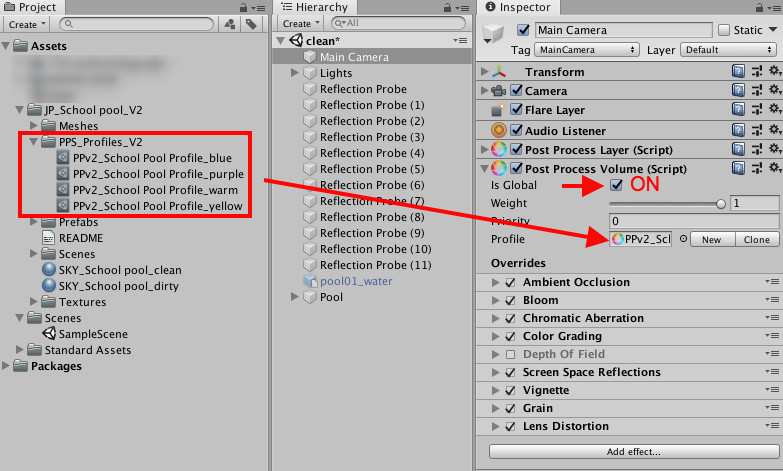
Task: Expand Lights object in Hierarchy
Action: pos(295,72)
